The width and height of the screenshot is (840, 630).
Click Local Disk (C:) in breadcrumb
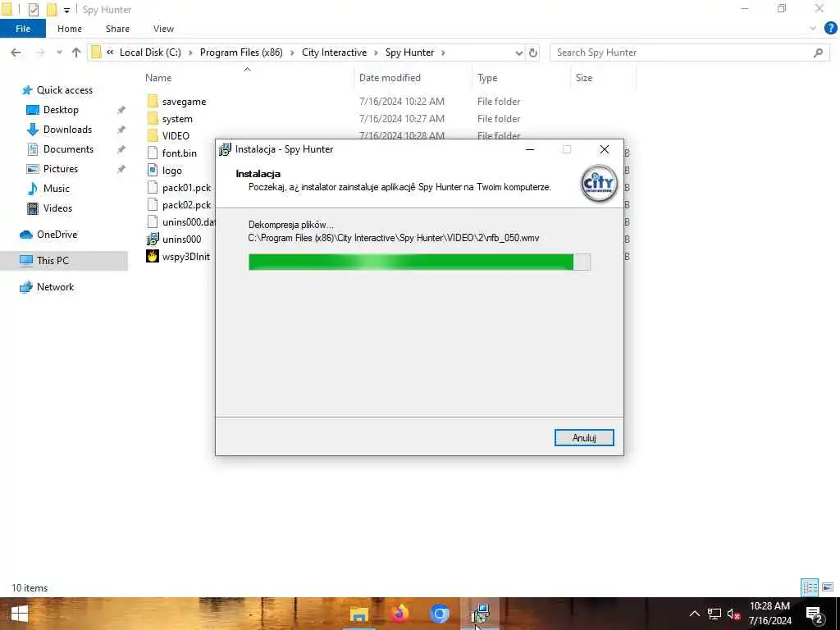click(x=150, y=52)
